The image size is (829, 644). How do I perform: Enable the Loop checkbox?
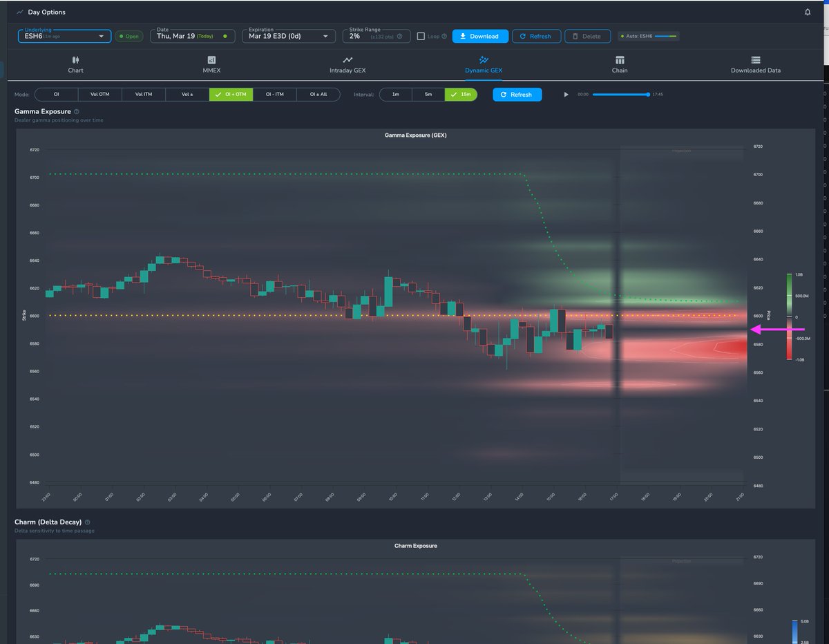pos(421,36)
